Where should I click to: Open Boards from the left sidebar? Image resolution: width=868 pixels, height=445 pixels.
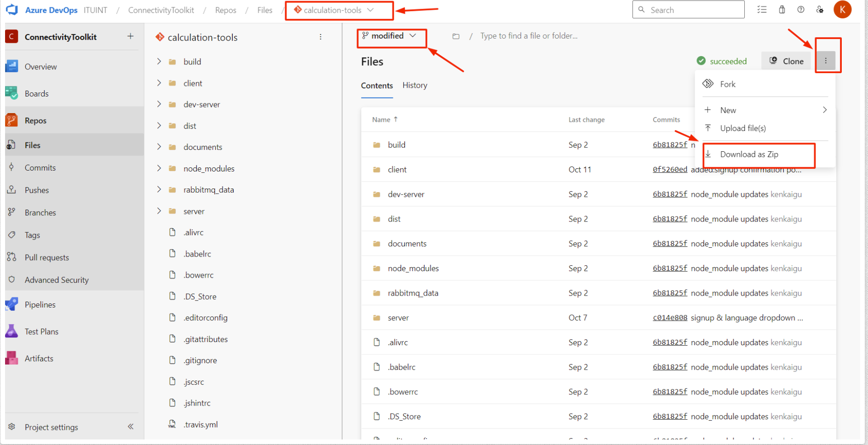[x=36, y=93]
